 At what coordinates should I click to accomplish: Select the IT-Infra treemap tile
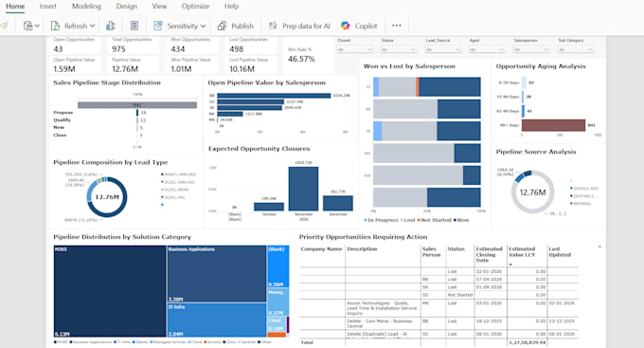217,321
